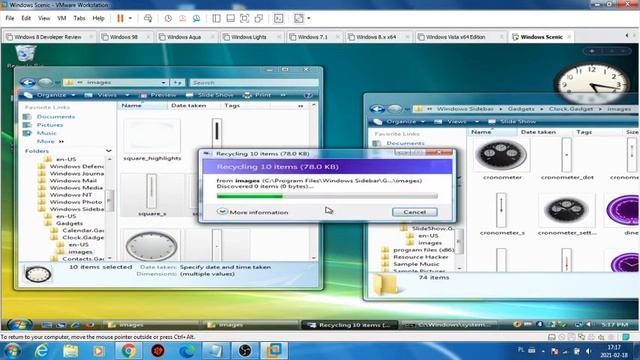Switch to Unity mode icon in VMware toolbar
The image size is (640, 360).
[258, 18]
